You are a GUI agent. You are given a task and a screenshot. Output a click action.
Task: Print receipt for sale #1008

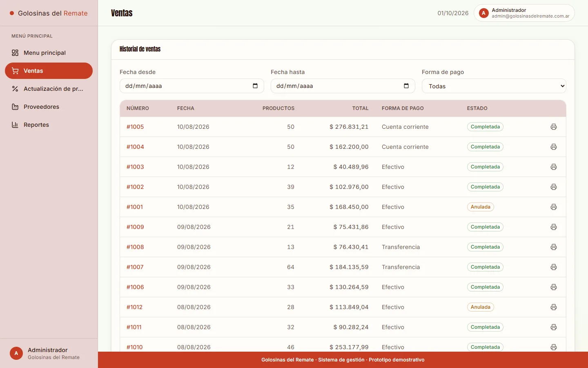[554, 247]
